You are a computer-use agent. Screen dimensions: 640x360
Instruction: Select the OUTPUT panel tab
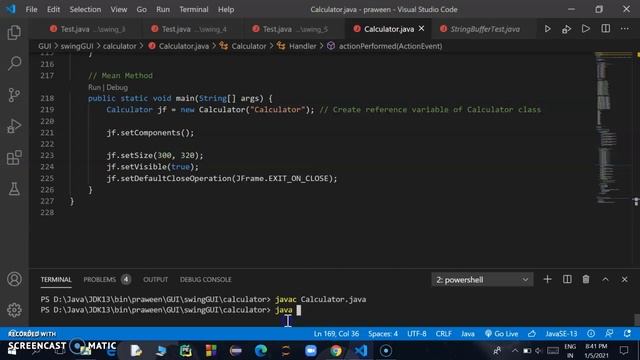pyautogui.click(x=156, y=280)
